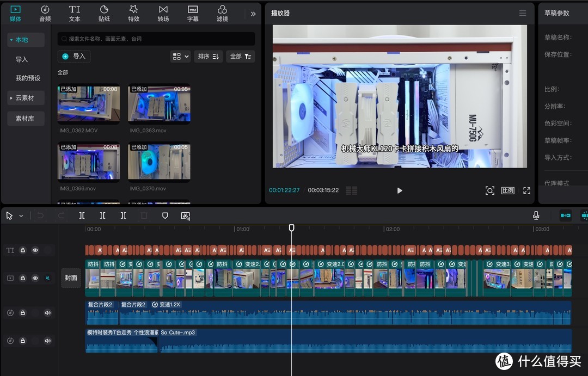Screen dimensions: 588x376
Task: Open the 转场 (transitions) panel
Action: [x=163, y=13]
